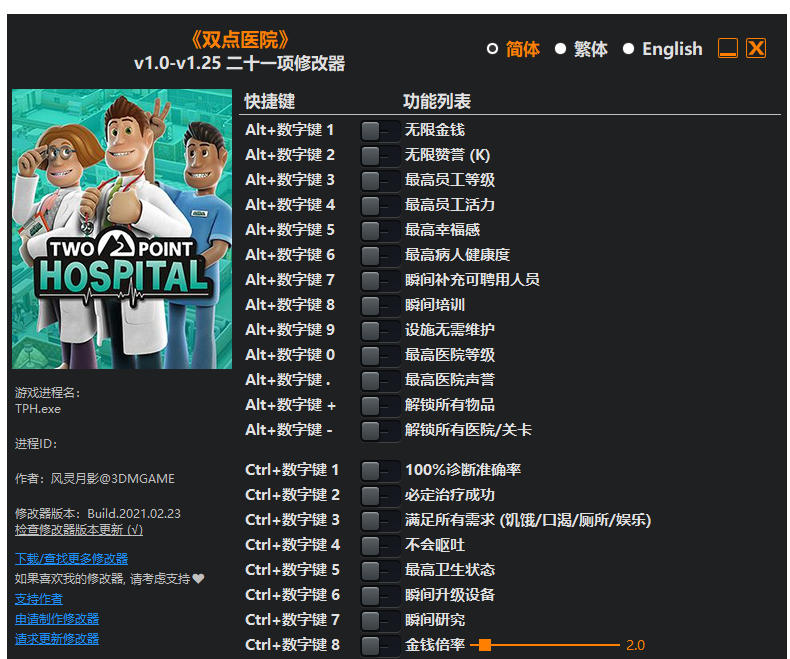This screenshot has width=790, height=659.
Task: Click hotkey label Alt+数字键 +
Action: 291,405
